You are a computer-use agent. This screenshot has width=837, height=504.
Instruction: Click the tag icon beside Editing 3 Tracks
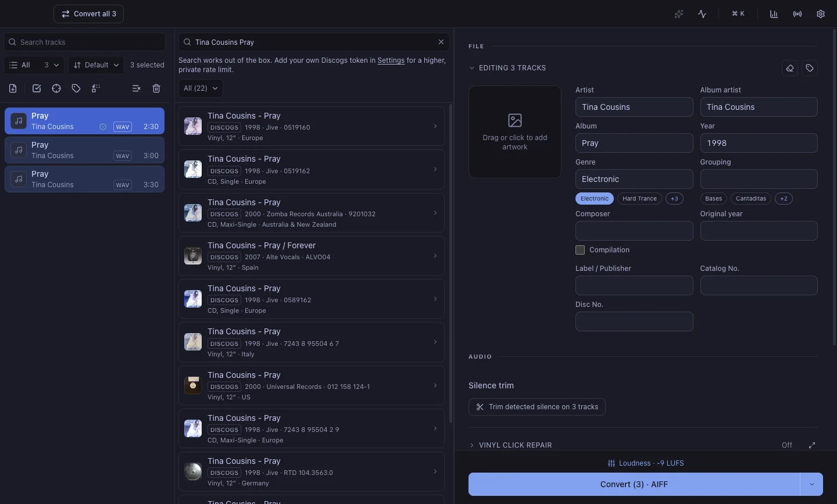[810, 68]
